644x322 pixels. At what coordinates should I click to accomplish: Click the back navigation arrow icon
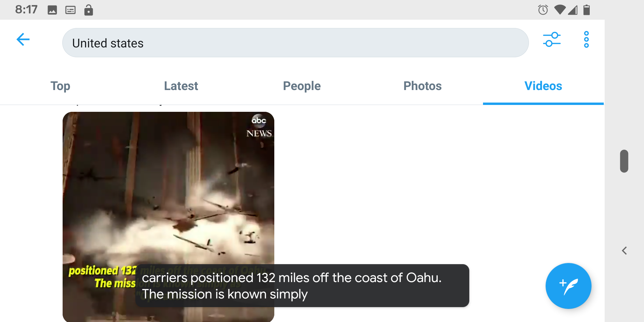[x=23, y=40]
